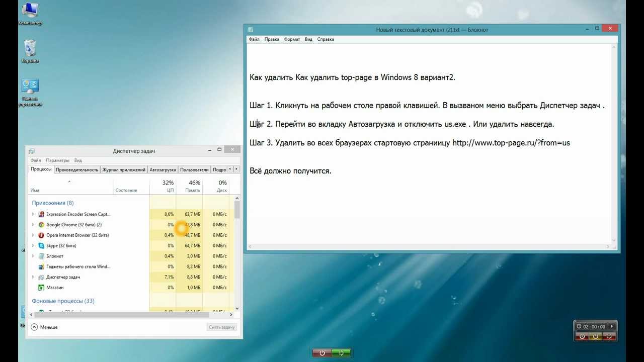Click the Notepad title bar document icon
644x362 pixels.
point(250,30)
